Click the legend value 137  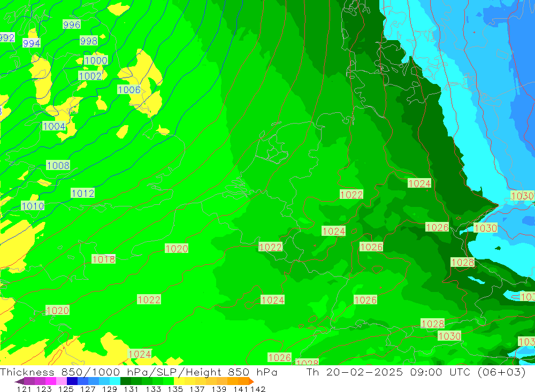tap(197, 389)
